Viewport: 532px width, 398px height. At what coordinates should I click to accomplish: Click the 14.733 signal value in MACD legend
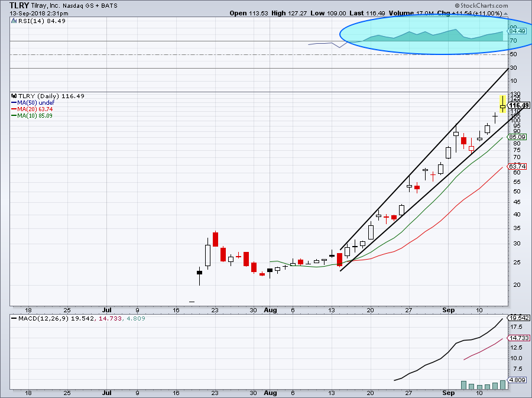point(110,318)
